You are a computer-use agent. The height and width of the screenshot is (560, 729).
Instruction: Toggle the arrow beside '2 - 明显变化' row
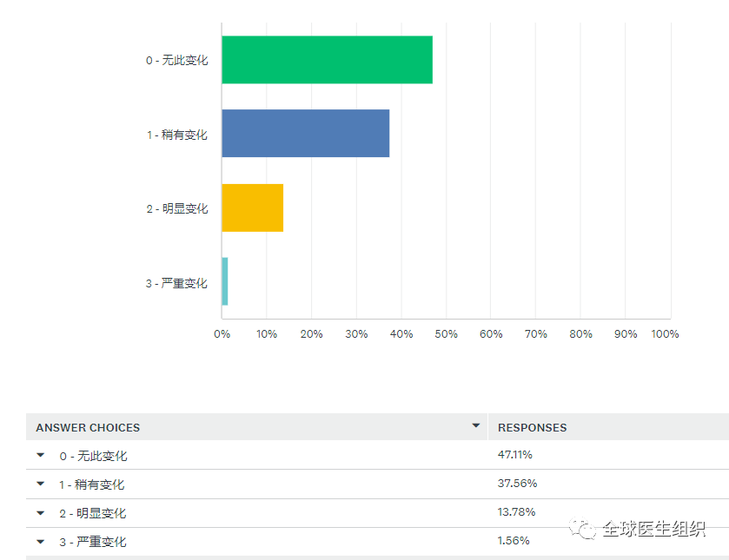[40, 512]
